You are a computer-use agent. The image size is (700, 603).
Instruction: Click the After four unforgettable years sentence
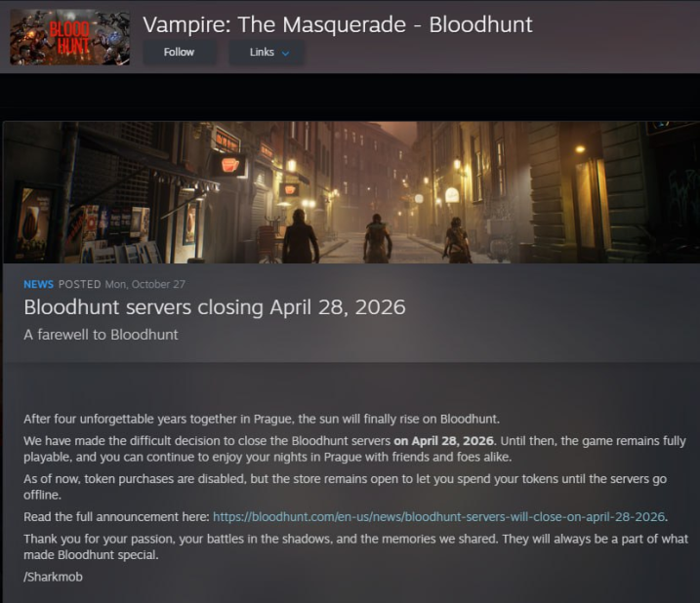(x=262, y=420)
